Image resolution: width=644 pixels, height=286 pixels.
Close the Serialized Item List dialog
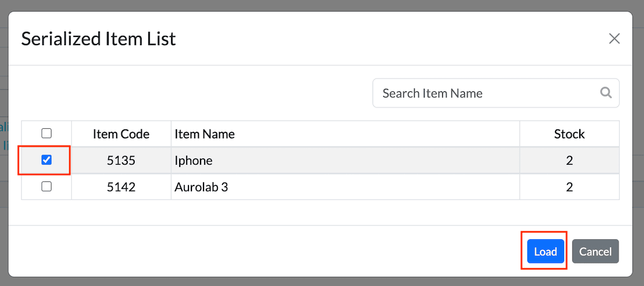point(614,39)
